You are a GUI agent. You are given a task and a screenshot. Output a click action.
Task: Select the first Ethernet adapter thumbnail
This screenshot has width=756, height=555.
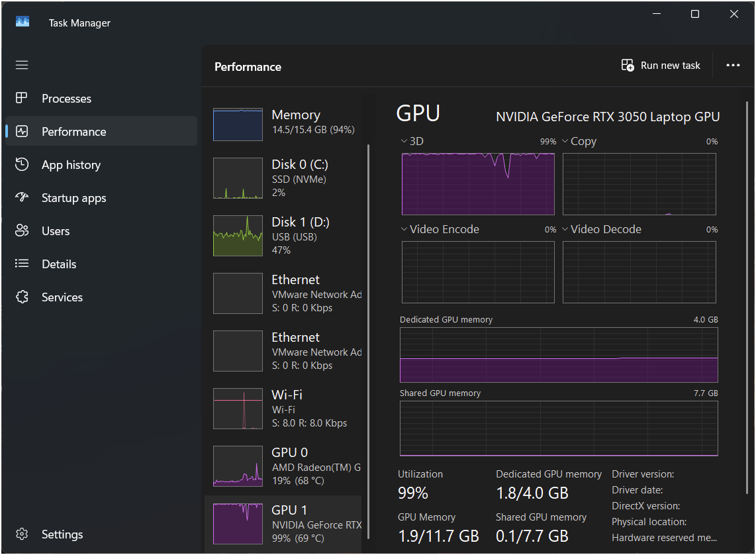[238, 293]
